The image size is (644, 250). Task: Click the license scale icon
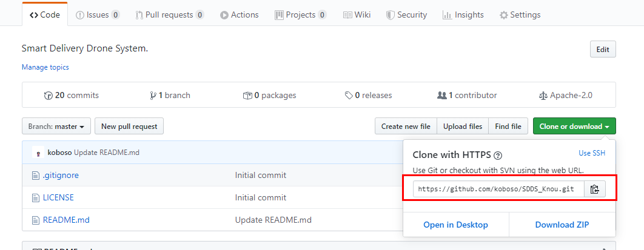(543, 96)
